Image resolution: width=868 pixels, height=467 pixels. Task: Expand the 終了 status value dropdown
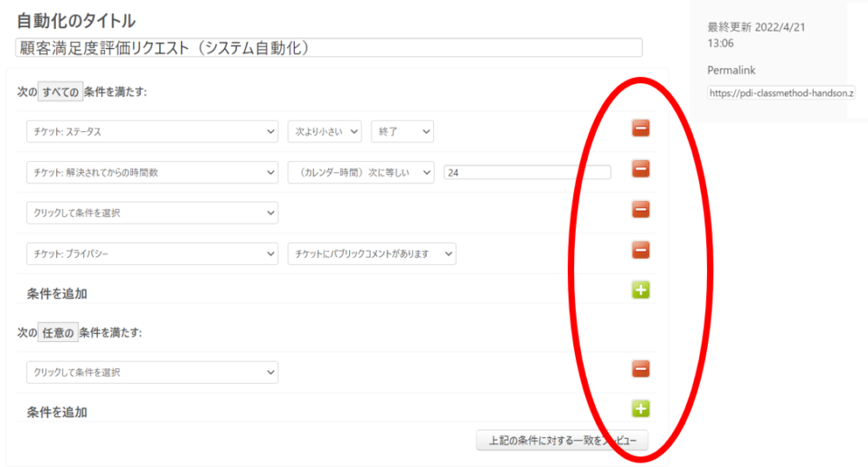pyautogui.click(x=402, y=132)
